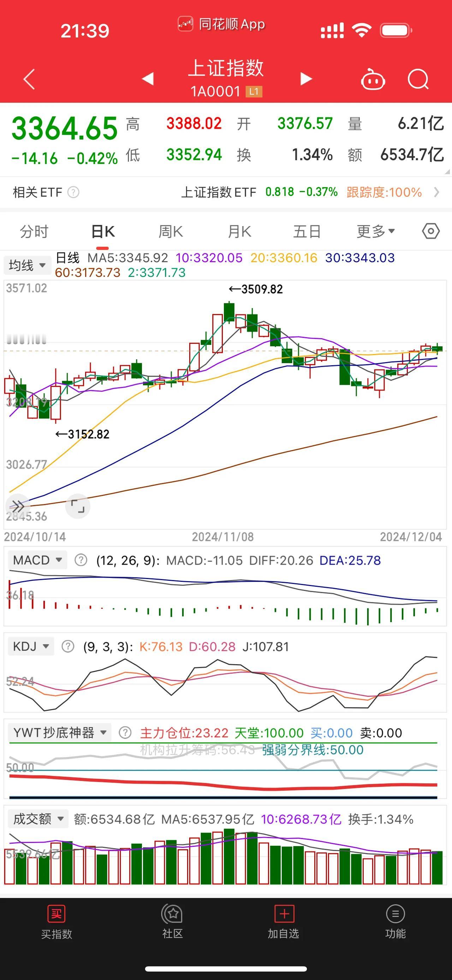Go to previous index with left triangle
Screen dimensions: 452x980
click(148, 79)
